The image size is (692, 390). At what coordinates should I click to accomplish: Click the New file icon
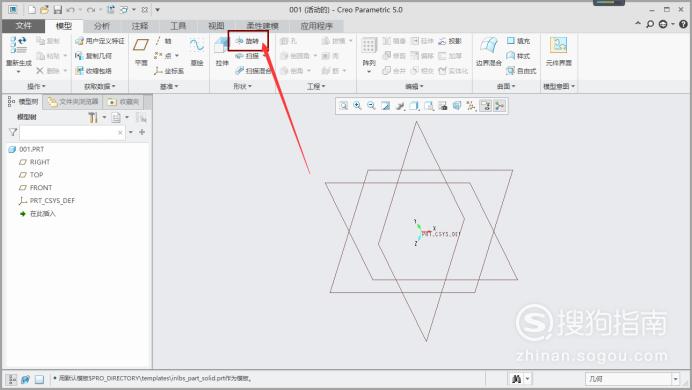point(31,9)
